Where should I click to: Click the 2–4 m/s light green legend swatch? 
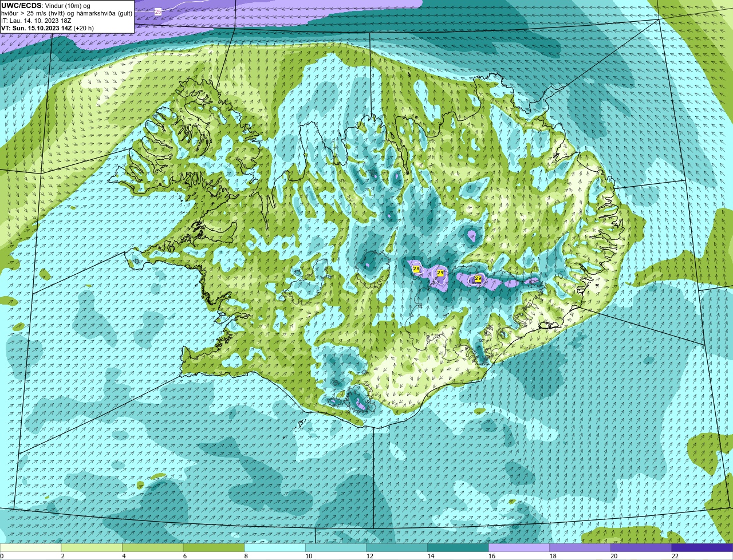92,548
